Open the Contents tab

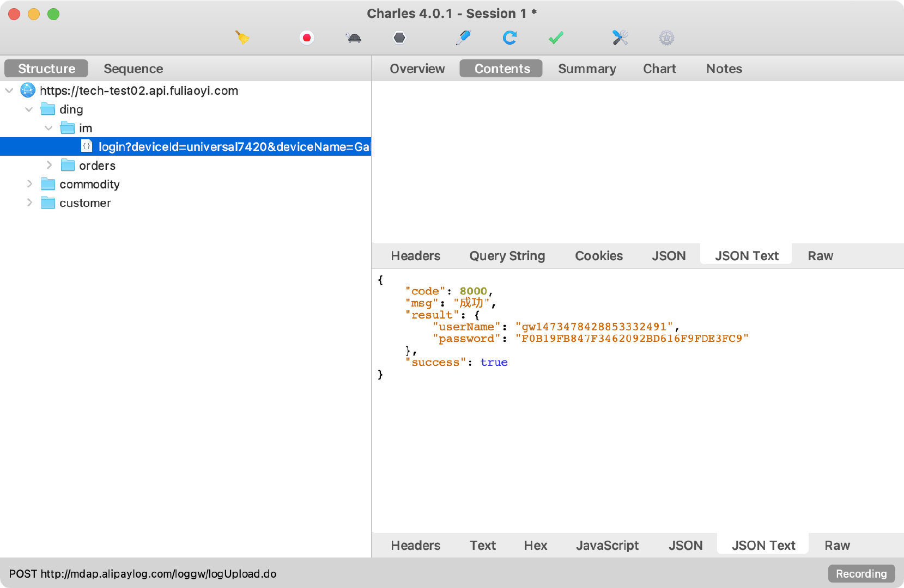tap(502, 69)
